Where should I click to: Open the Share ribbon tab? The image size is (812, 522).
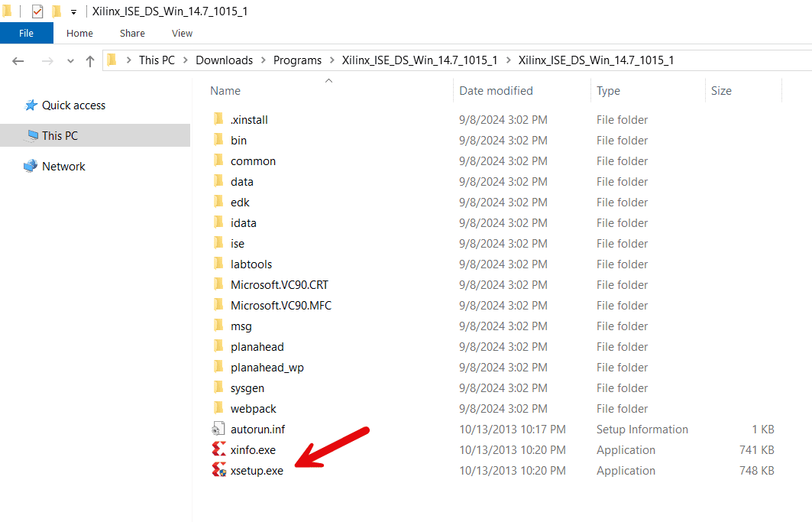[132, 33]
